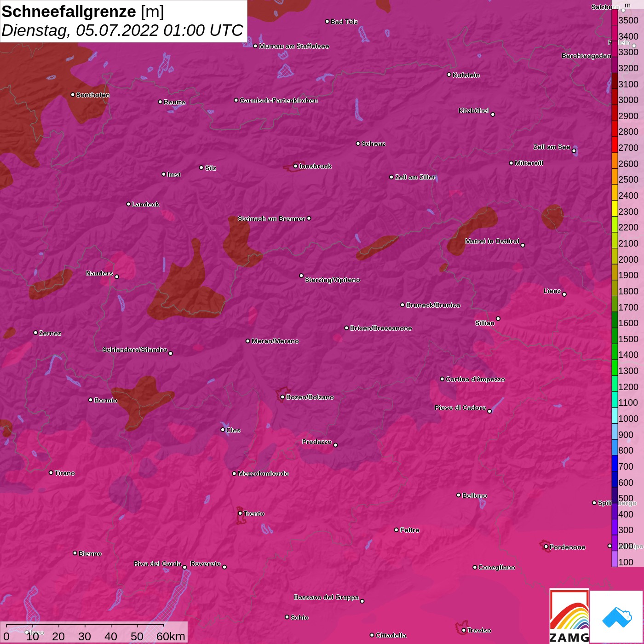This screenshot has width=644, height=644.
Task: Select the "Sonthofen" city label
Action: pyautogui.click(x=93, y=95)
